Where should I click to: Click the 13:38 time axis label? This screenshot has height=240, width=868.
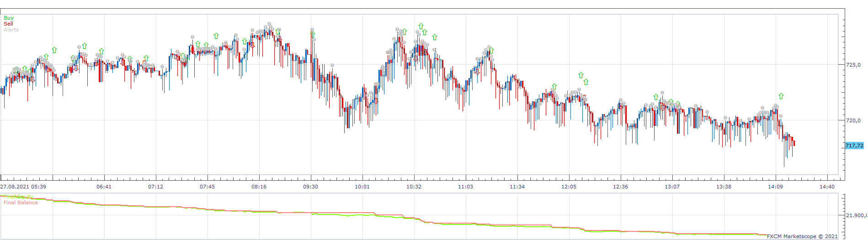click(x=724, y=187)
